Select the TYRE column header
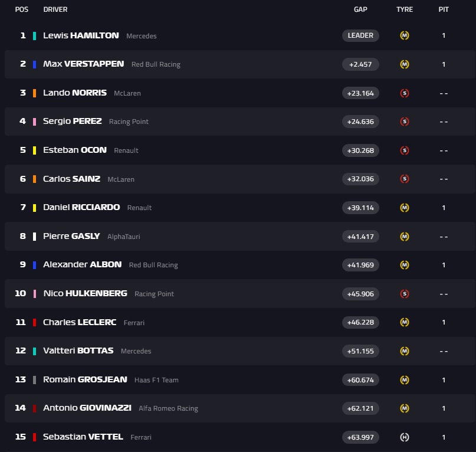Screen dimensions: 476x452 (x=405, y=9)
